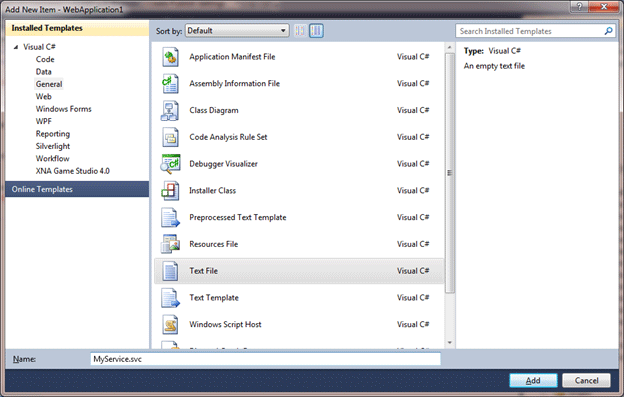Select the Installer Class label
The image size is (624, 397).
click(x=212, y=191)
